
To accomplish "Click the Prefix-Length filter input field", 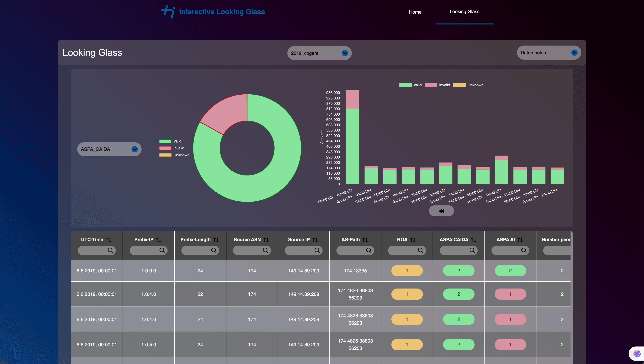I will pos(196,250).
